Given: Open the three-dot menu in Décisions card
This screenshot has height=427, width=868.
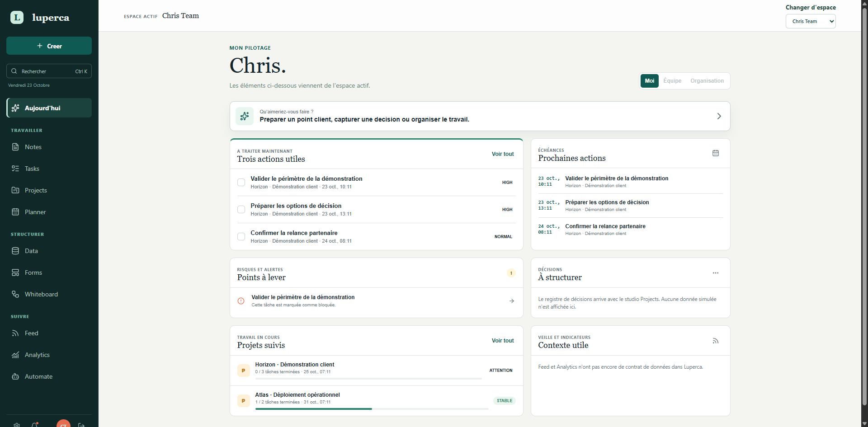Looking at the screenshot, I should click(716, 273).
